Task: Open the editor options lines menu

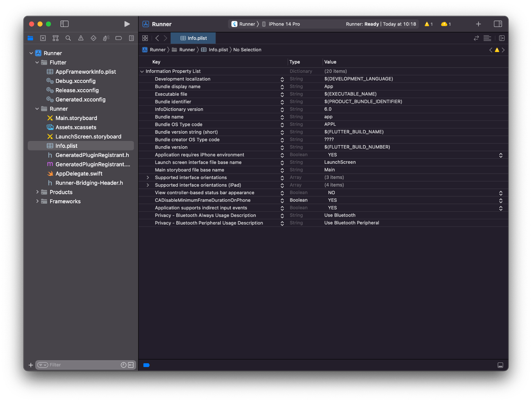Action: [488, 38]
